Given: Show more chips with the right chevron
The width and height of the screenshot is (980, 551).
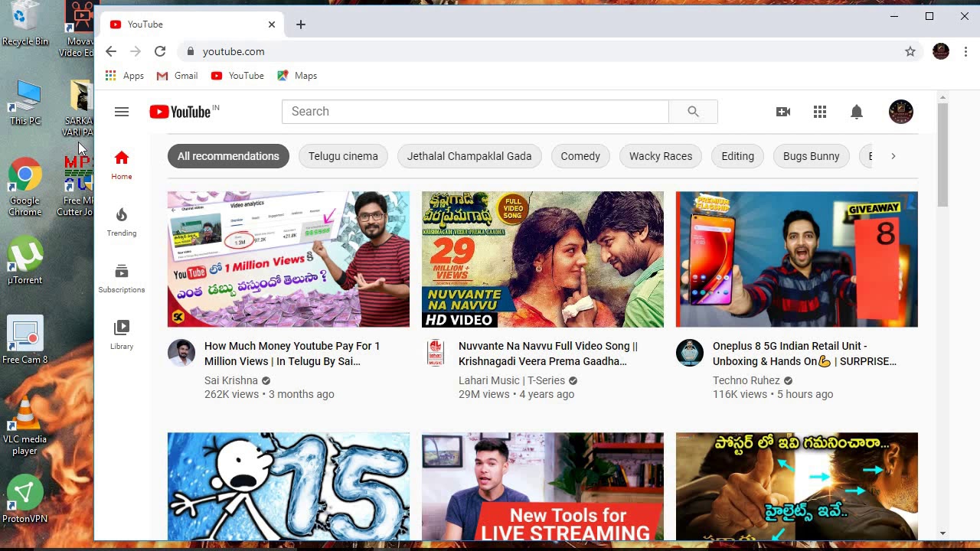Looking at the screenshot, I should click(x=893, y=156).
